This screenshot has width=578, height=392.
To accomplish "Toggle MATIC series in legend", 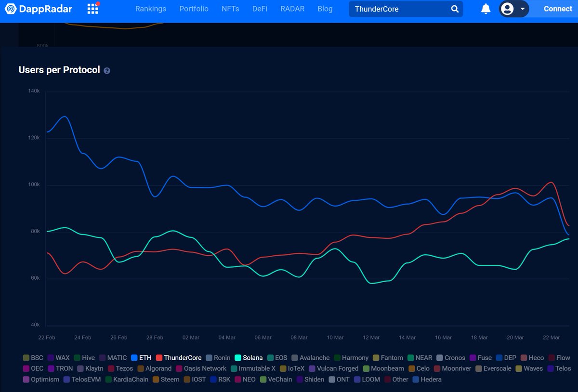I will click(113, 358).
